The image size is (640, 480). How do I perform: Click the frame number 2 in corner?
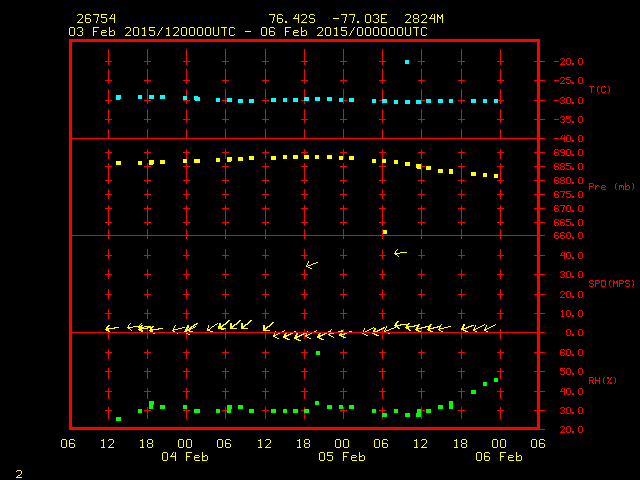(19, 472)
